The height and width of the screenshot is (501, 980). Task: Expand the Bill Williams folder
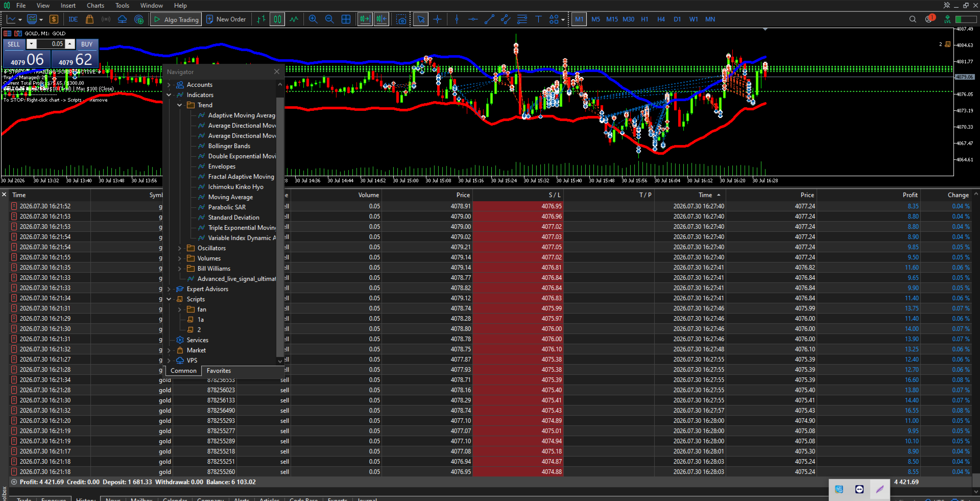pyautogui.click(x=180, y=269)
